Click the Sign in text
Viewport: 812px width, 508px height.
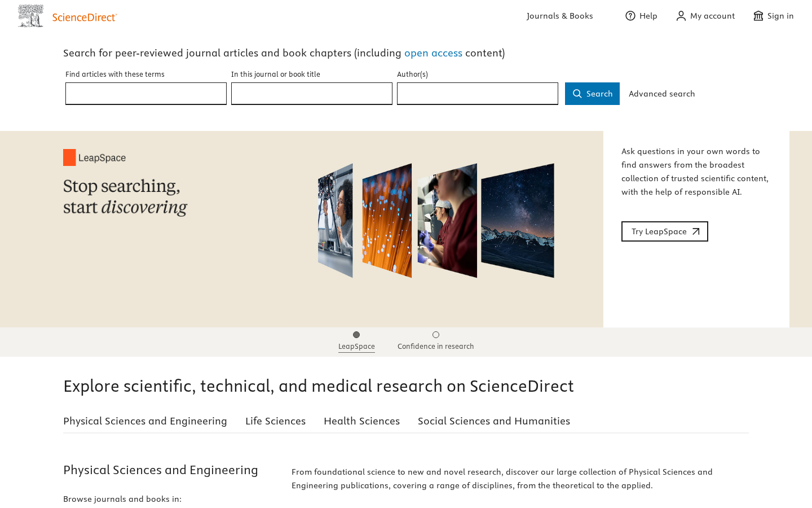click(780, 16)
